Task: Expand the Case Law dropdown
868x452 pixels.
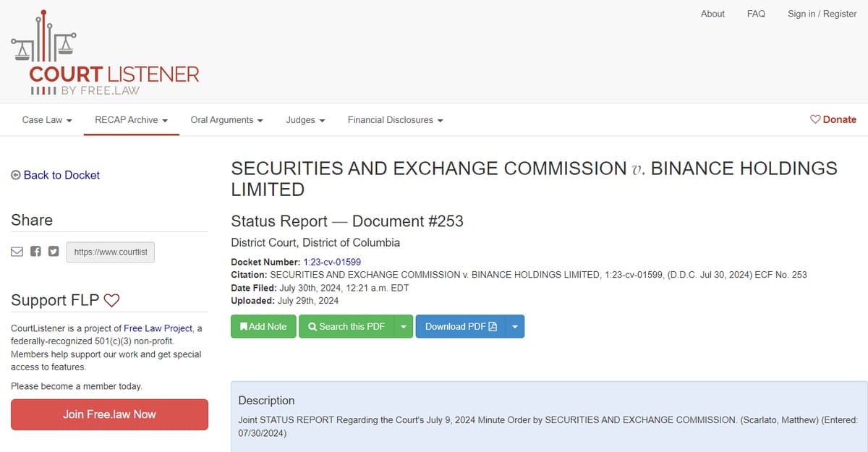Action: (46, 120)
